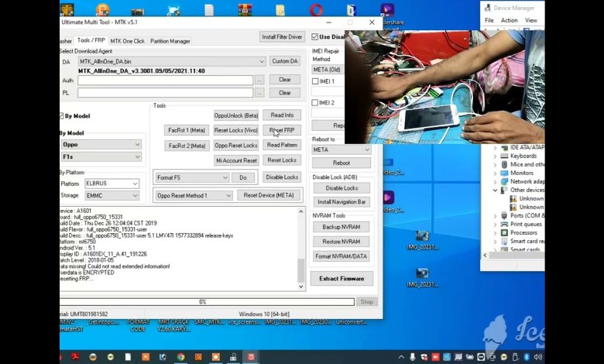This screenshot has width=604, height=364.
Task: Click the Keyboards icon in Device Manager
Action: tap(504, 156)
